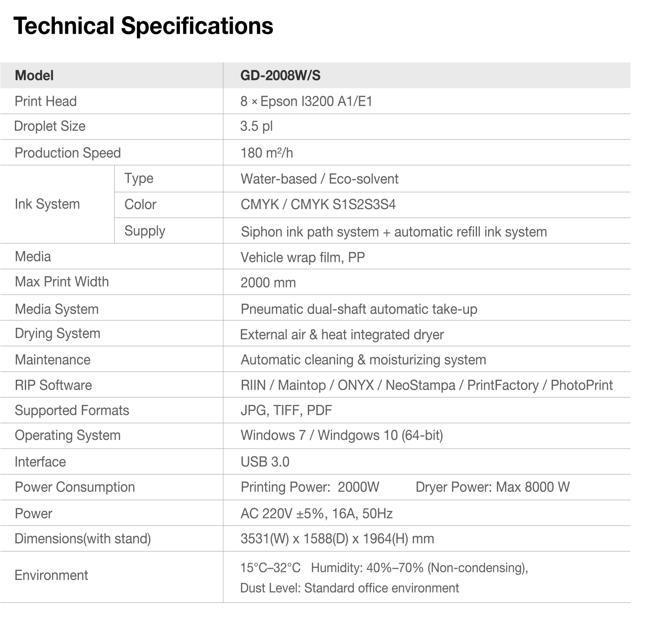
Task: Select External air & heat integrated dryer
Action: [342, 335]
